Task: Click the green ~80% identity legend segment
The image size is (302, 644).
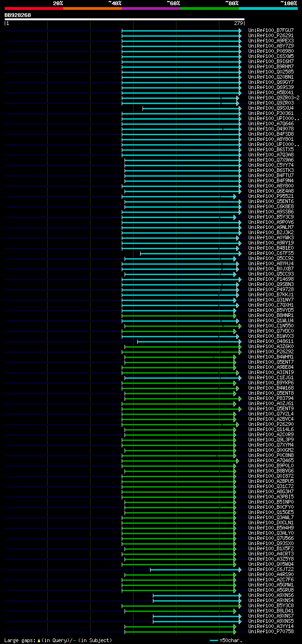Action: point(209,8)
